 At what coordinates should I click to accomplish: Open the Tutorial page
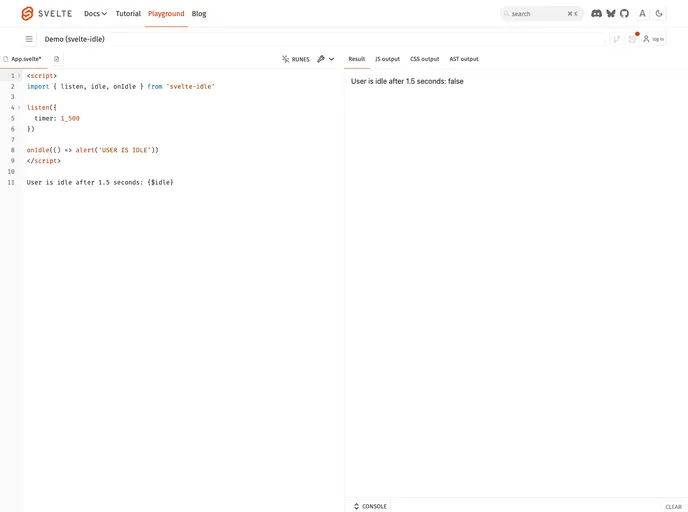point(128,14)
